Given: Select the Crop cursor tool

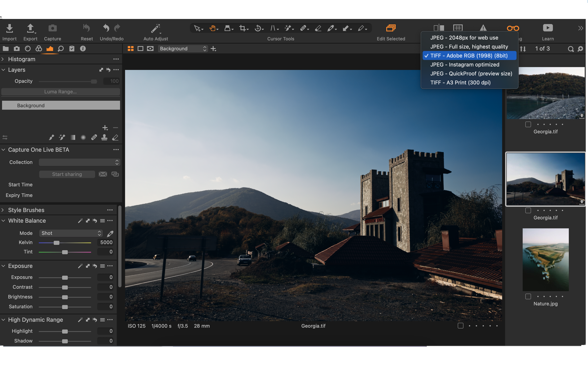Looking at the screenshot, I should [243, 28].
